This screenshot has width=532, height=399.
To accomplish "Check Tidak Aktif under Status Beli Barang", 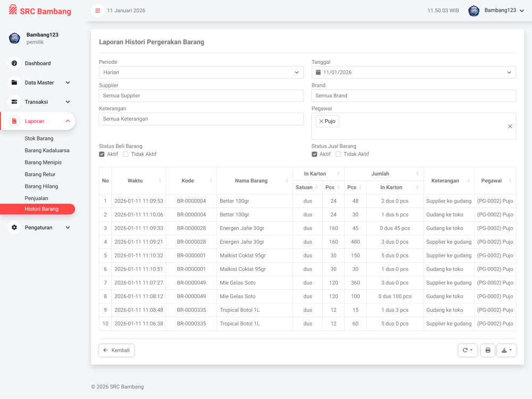I will pos(126,154).
